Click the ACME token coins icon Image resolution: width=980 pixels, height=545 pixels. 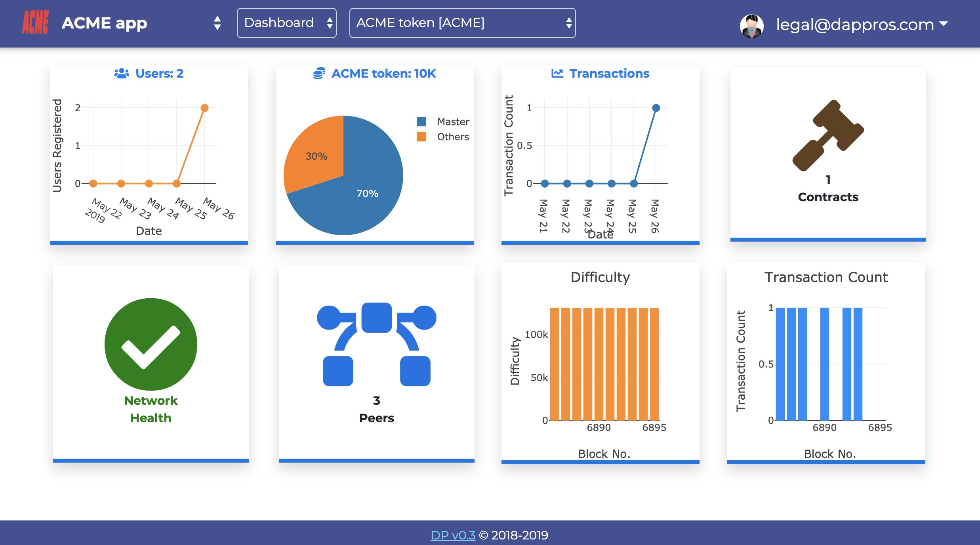[x=319, y=73]
